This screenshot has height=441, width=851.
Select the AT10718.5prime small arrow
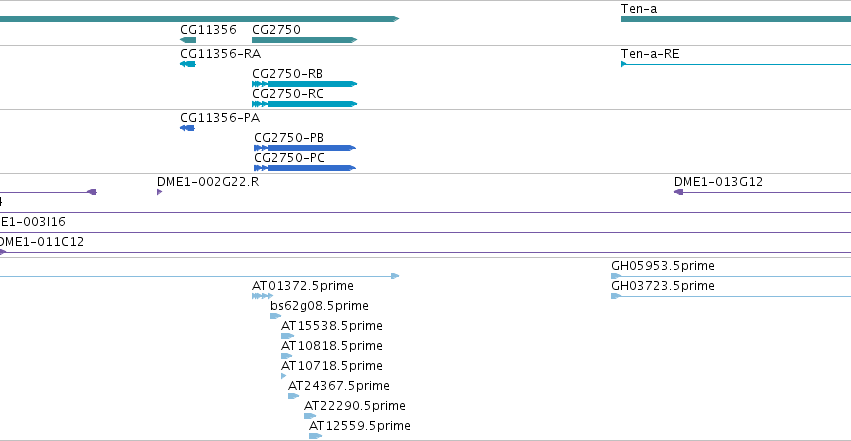click(284, 376)
